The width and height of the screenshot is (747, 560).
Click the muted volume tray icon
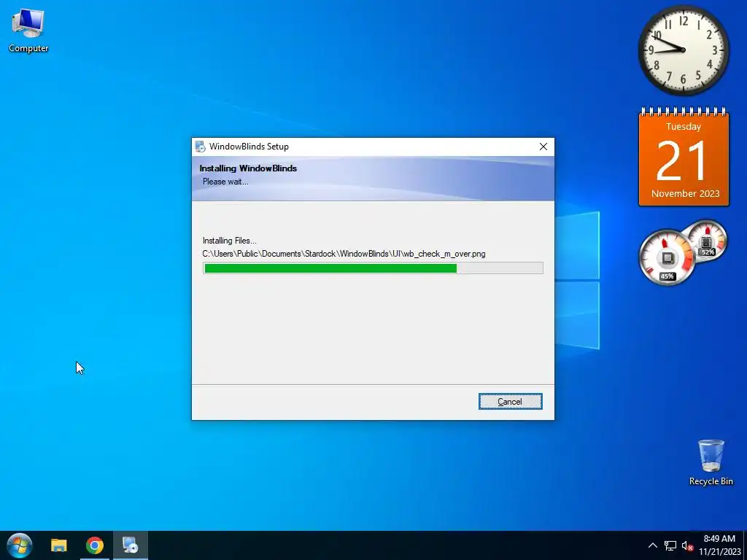687,545
